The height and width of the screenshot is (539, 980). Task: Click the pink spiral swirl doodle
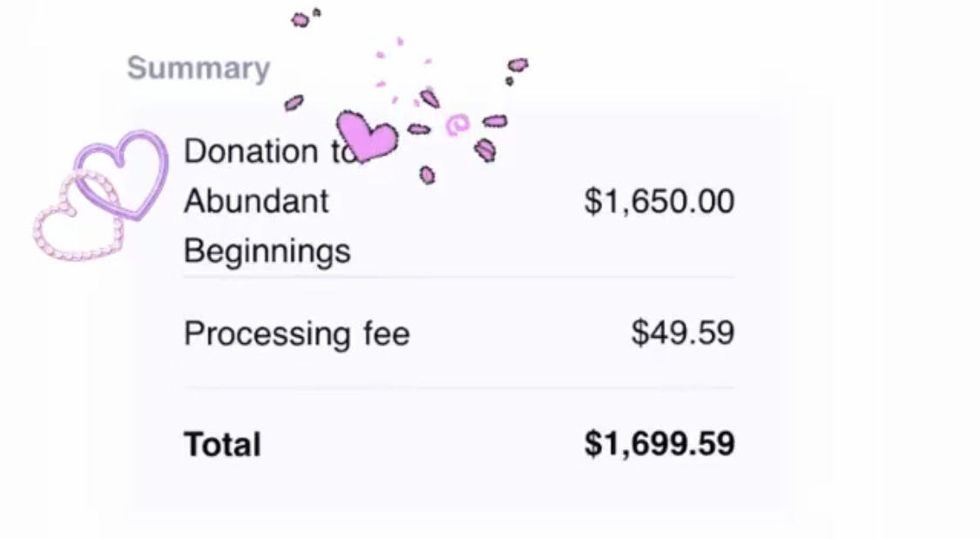pos(456,125)
